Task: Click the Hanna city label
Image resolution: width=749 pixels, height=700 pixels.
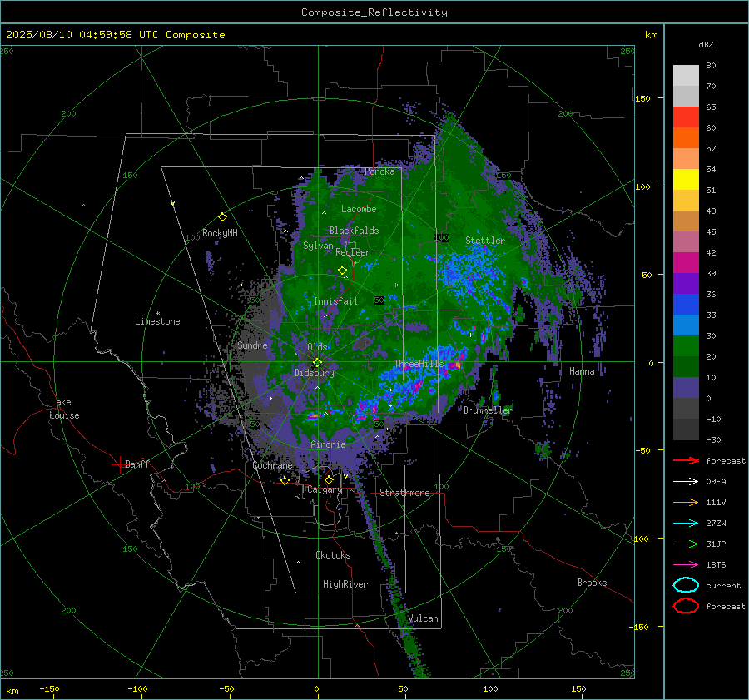Action: [x=582, y=371]
